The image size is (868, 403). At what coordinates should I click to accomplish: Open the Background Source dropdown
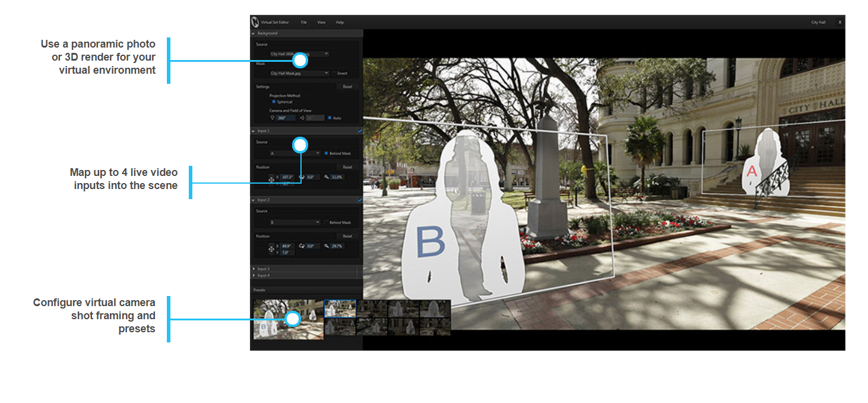299,53
